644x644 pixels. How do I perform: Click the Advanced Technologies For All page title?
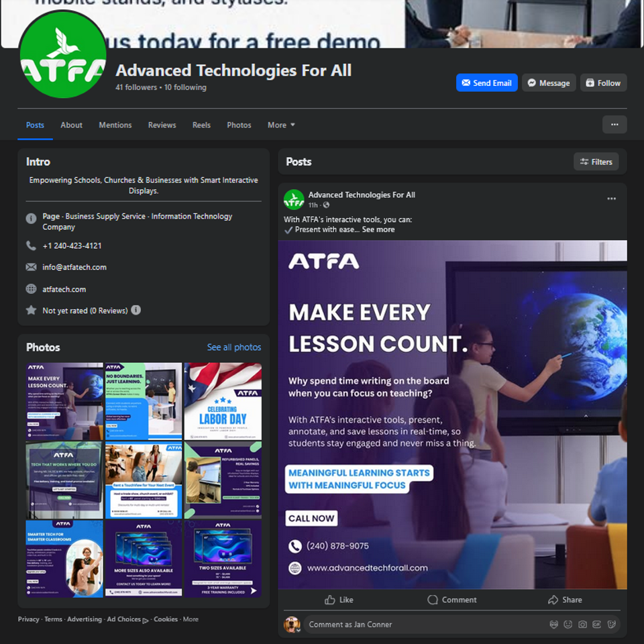[x=233, y=70]
